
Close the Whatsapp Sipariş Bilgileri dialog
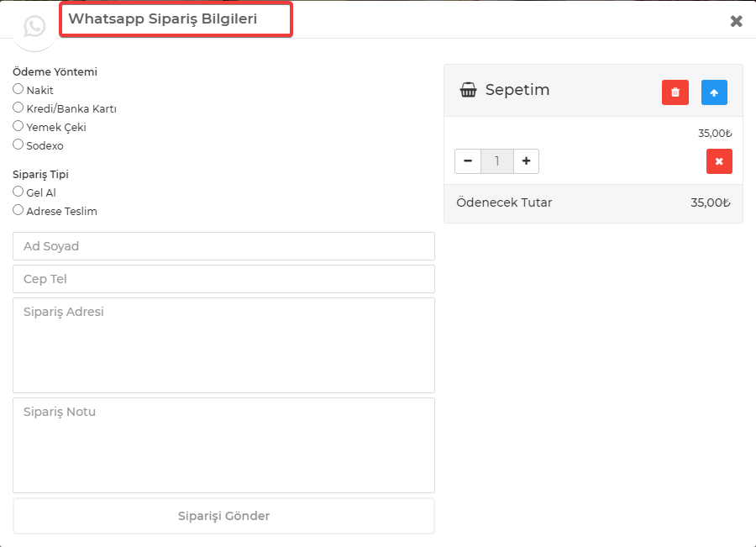coord(736,21)
